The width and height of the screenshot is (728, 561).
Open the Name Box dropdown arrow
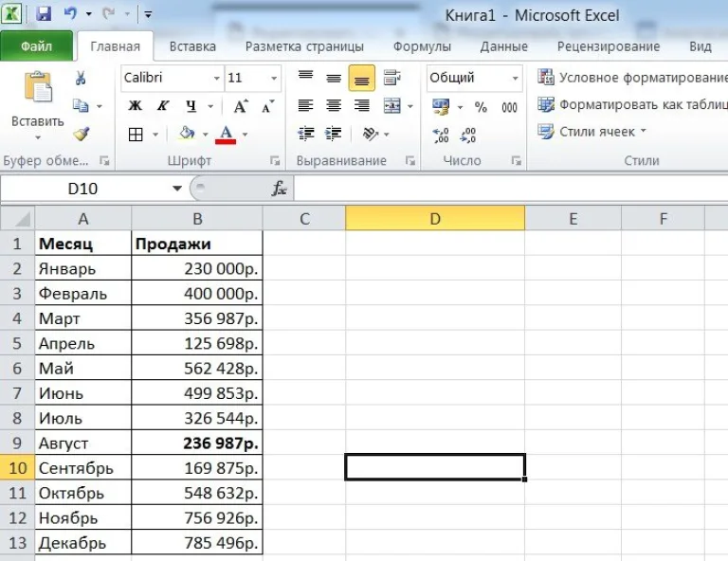point(177,189)
